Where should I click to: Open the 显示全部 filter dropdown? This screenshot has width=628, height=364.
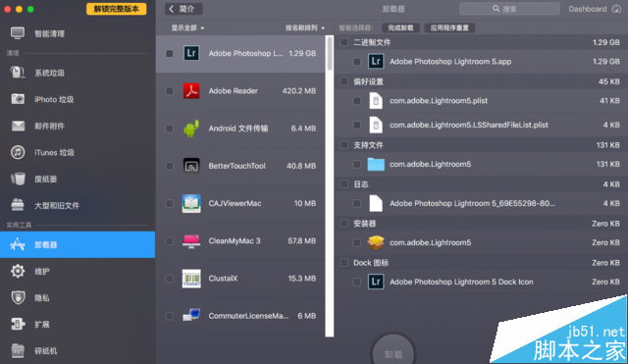187,27
